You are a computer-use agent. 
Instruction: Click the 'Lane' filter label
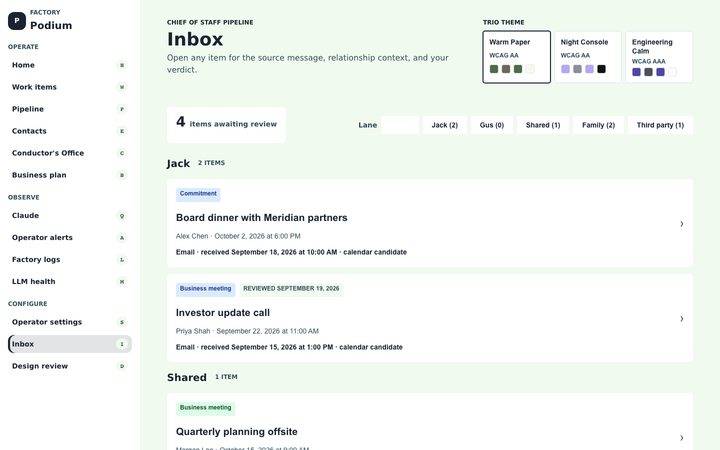point(367,125)
